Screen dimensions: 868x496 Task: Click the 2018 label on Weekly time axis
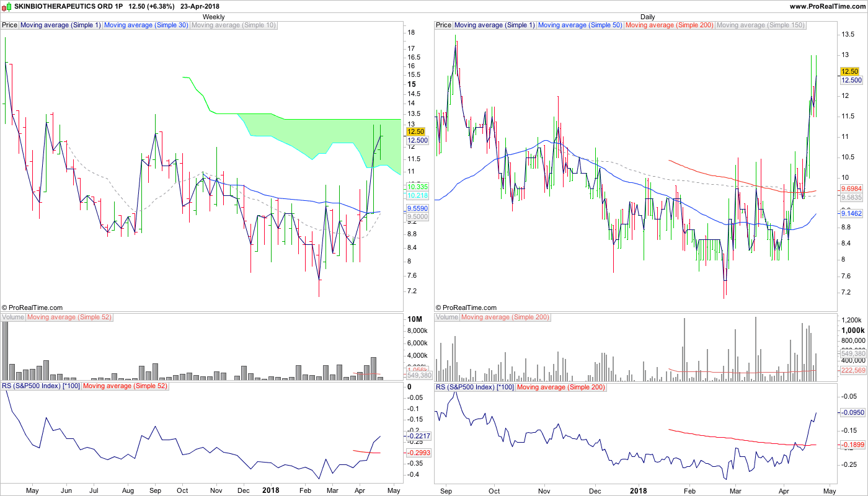(x=271, y=490)
